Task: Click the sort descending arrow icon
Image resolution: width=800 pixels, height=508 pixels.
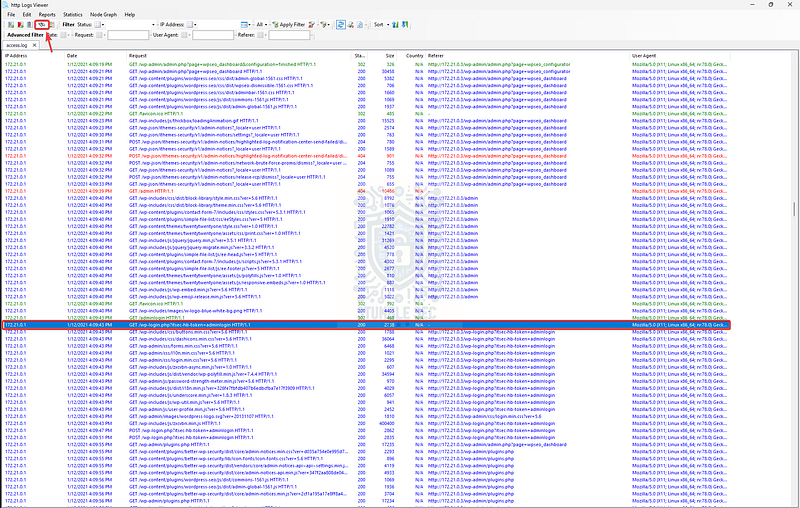Action: pos(405,24)
